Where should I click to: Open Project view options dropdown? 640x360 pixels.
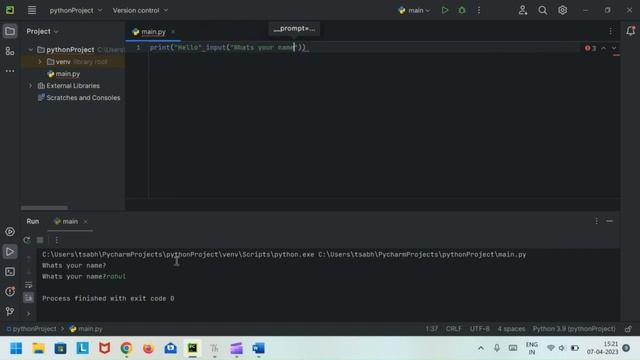[42, 31]
